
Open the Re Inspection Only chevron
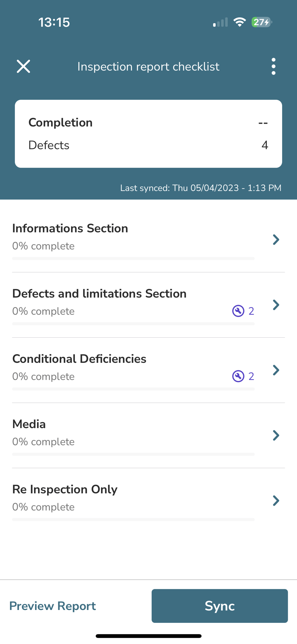tap(276, 500)
